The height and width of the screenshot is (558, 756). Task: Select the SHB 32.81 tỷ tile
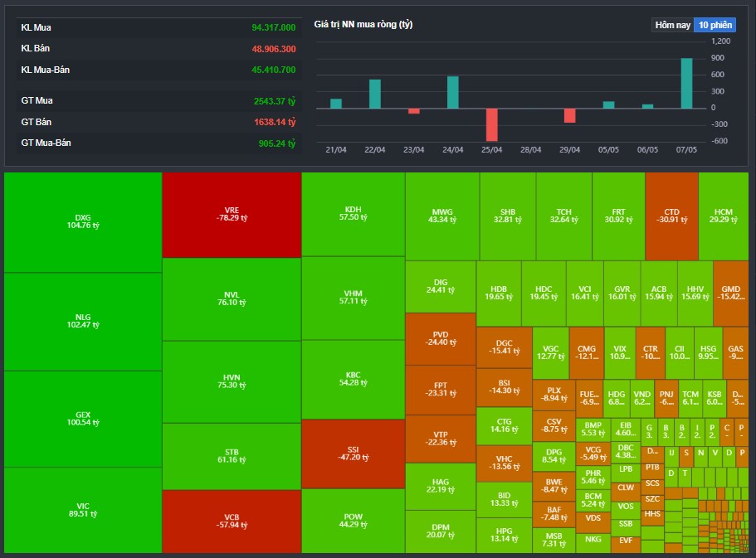508,216
